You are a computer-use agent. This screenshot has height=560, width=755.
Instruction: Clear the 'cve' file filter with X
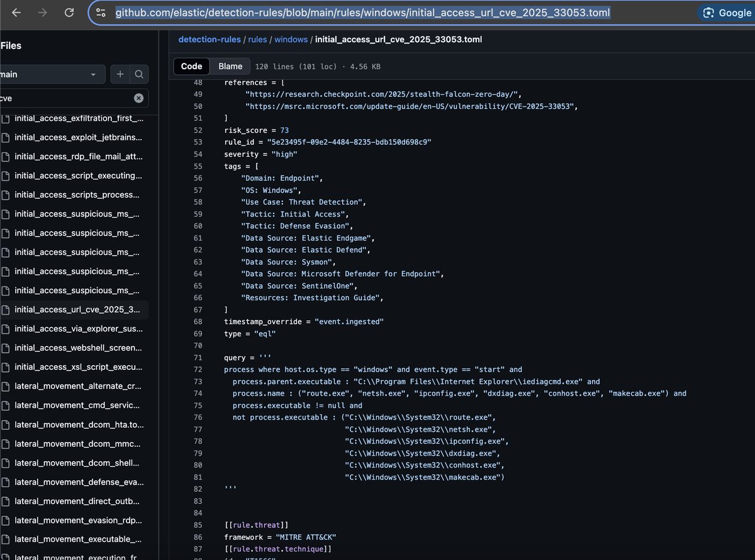point(138,98)
